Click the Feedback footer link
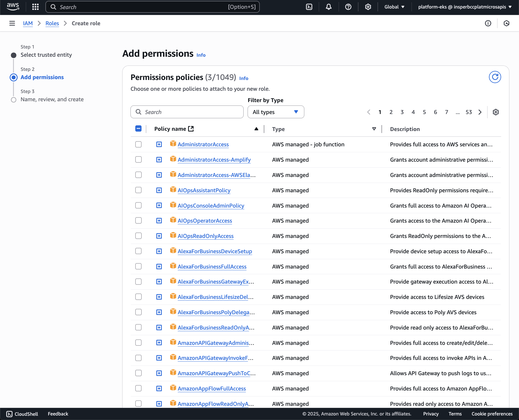519x420 pixels. [58, 414]
